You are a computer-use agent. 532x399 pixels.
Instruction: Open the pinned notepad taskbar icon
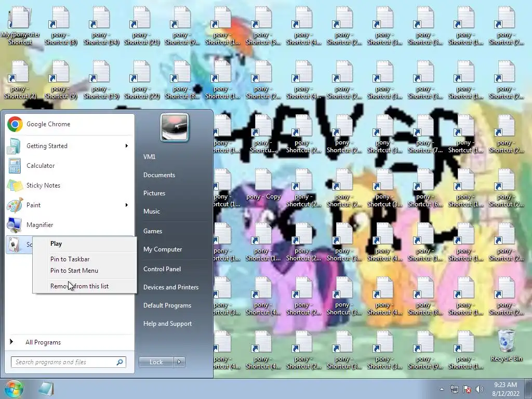point(46,389)
